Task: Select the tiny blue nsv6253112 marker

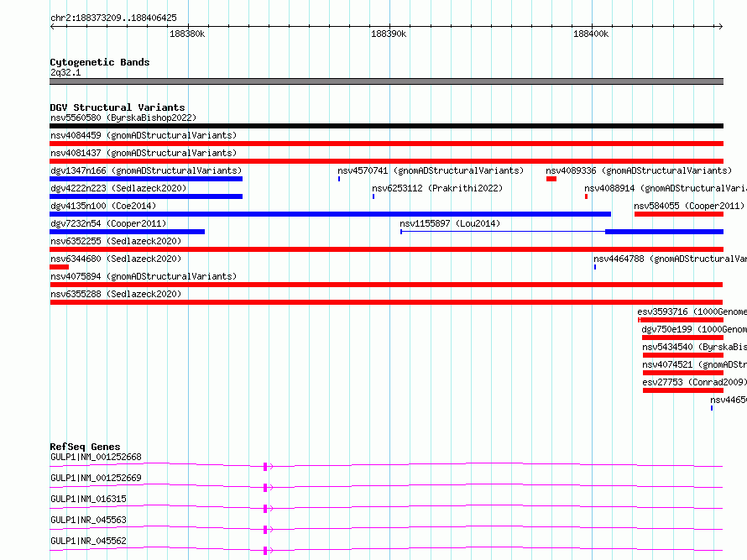Action: coord(373,196)
